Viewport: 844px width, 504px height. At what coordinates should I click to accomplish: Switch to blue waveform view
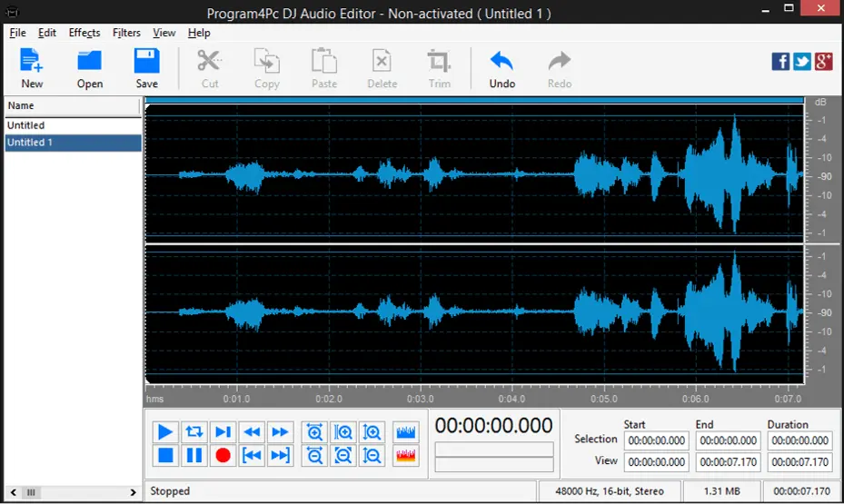(x=406, y=432)
